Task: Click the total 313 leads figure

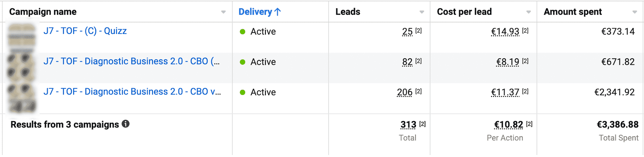Action: (x=408, y=125)
